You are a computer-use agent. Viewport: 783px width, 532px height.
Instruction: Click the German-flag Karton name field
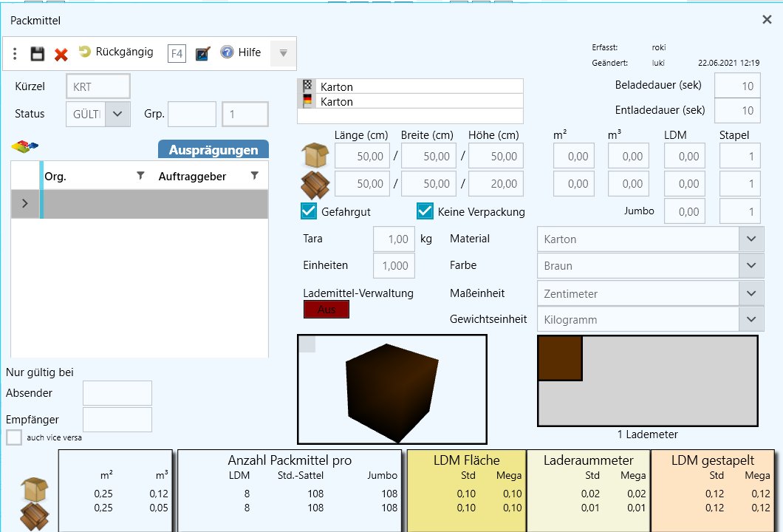coord(410,101)
